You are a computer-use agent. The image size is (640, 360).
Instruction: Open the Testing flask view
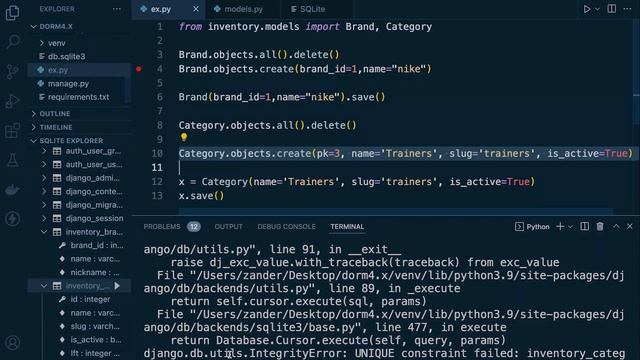13,160
